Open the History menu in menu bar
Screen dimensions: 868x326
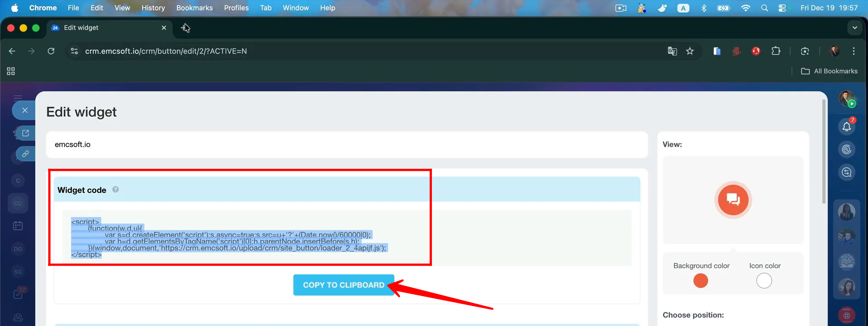(153, 8)
